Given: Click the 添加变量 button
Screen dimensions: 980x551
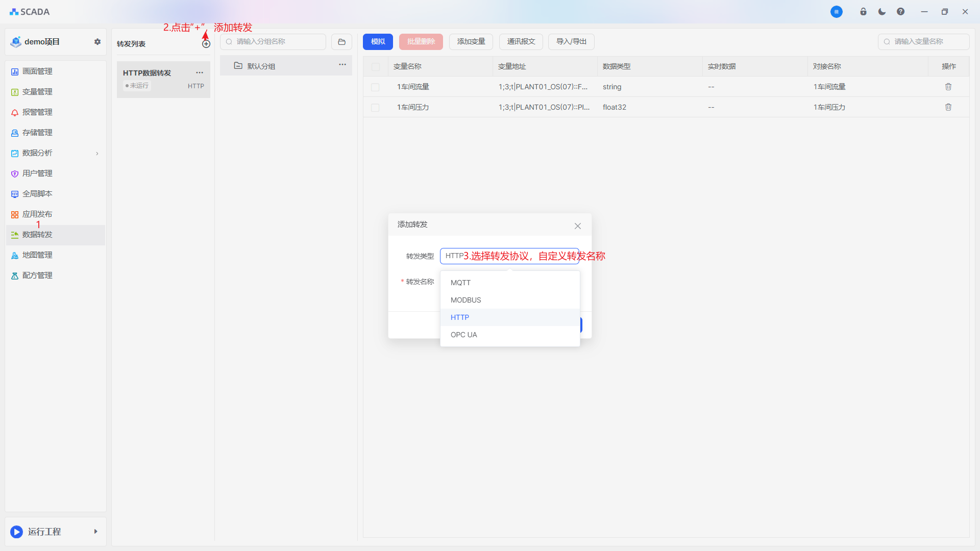Looking at the screenshot, I should click(x=471, y=42).
